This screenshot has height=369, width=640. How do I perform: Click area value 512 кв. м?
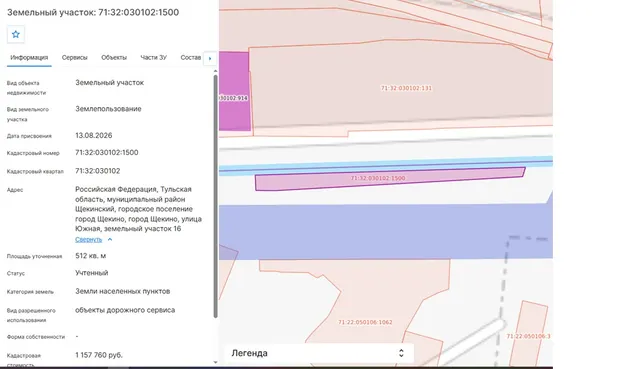point(91,256)
